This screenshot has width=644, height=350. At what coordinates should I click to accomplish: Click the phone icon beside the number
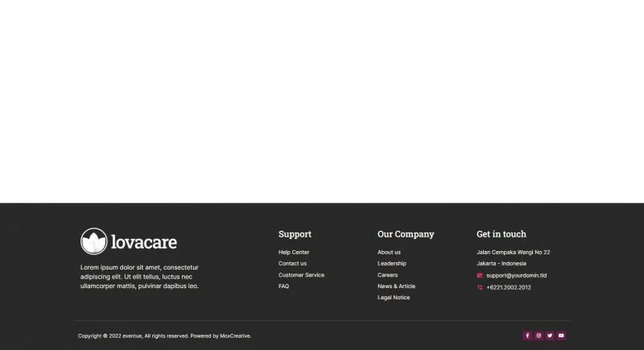tap(480, 287)
